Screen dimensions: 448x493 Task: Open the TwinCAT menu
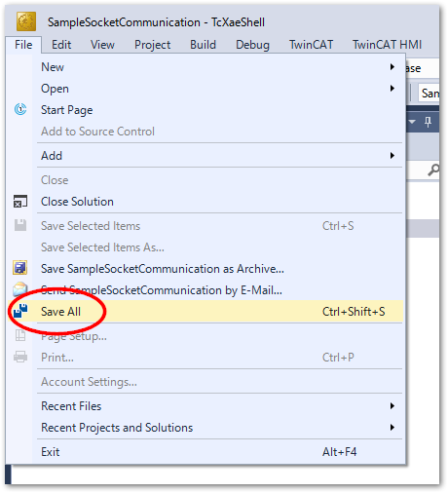click(x=311, y=45)
